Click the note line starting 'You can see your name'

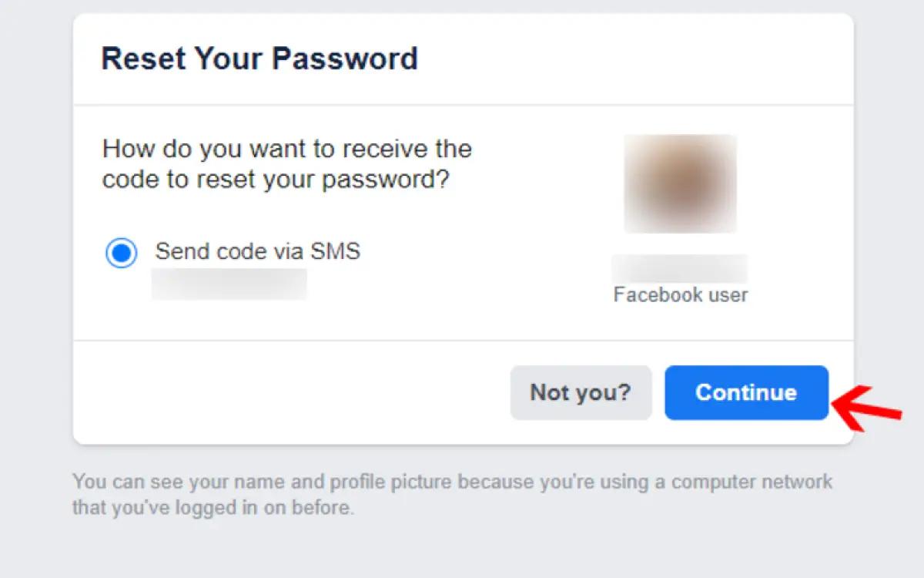[452, 482]
